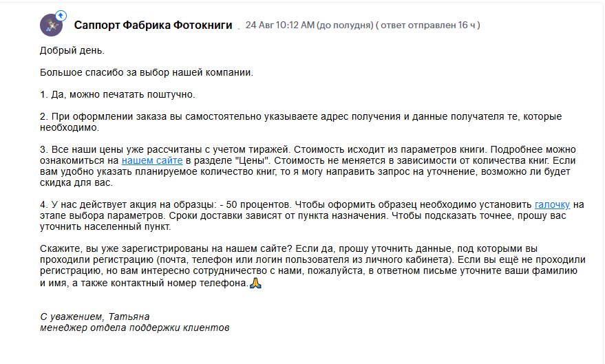Viewport: 605px width, 364px height.
Task: Click the dot separator after sender name
Action: [x=239, y=28]
